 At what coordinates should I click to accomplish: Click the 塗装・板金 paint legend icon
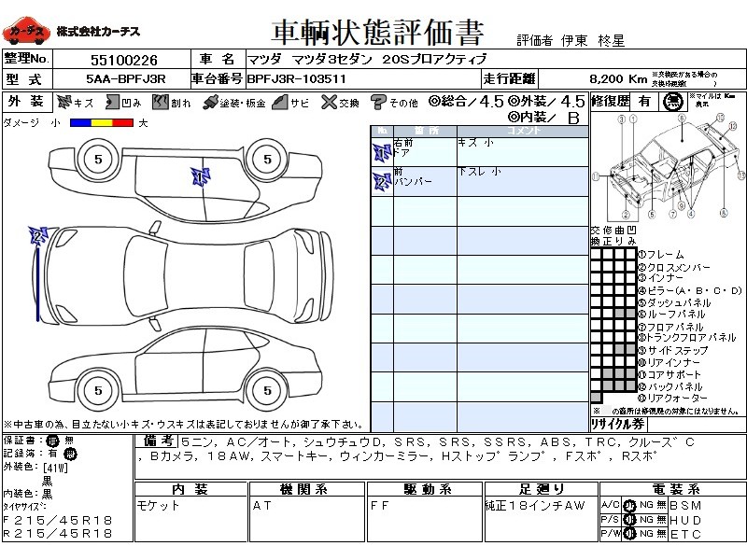211,102
